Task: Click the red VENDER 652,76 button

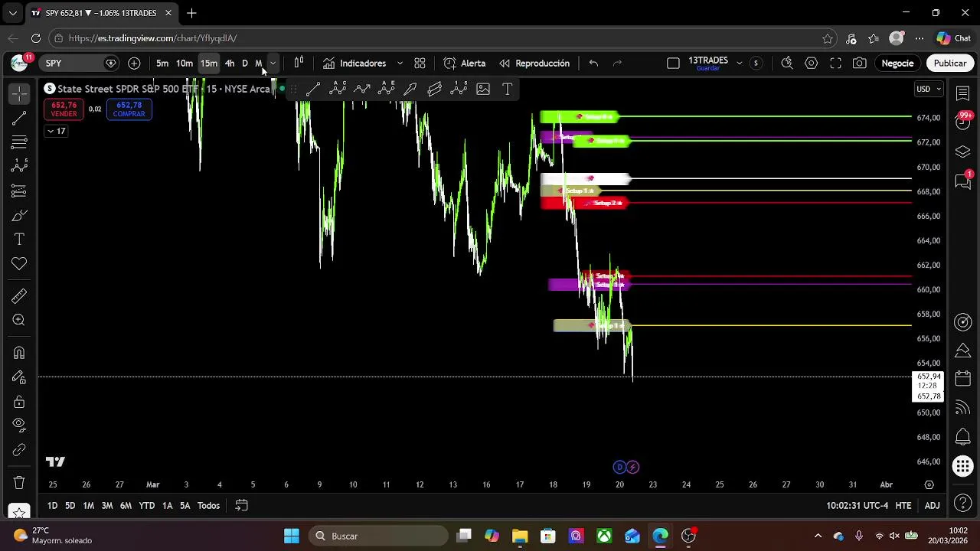Action: [x=64, y=109]
